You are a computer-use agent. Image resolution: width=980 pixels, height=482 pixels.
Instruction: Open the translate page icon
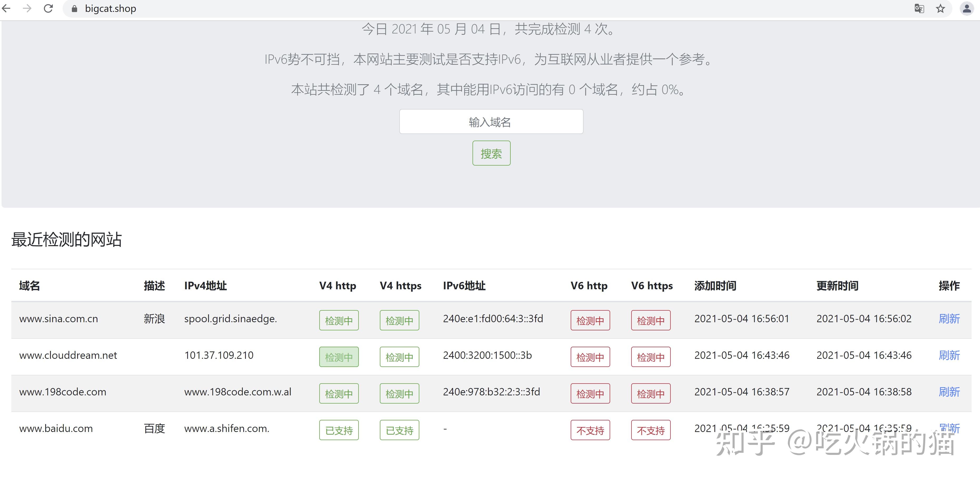pos(919,8)
